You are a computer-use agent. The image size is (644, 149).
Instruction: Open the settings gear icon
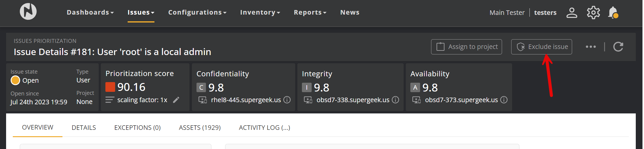tap(593, 13)
